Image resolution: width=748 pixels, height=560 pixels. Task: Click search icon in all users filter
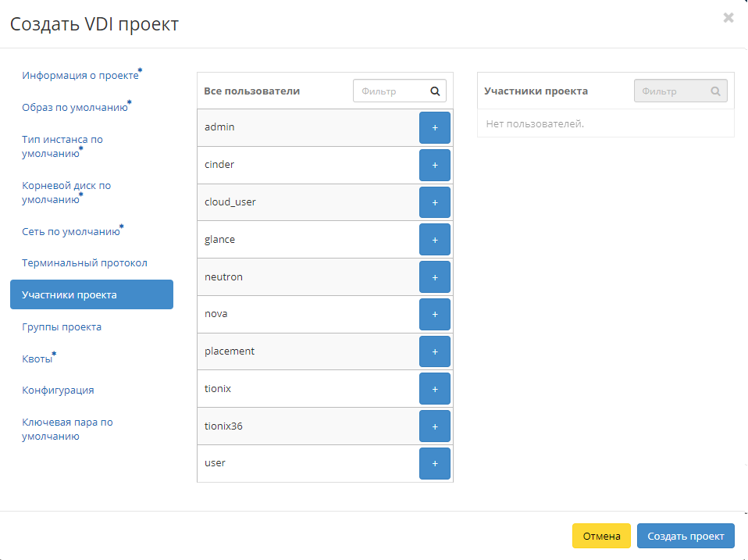pyautogui.click(x=436, y=91)
